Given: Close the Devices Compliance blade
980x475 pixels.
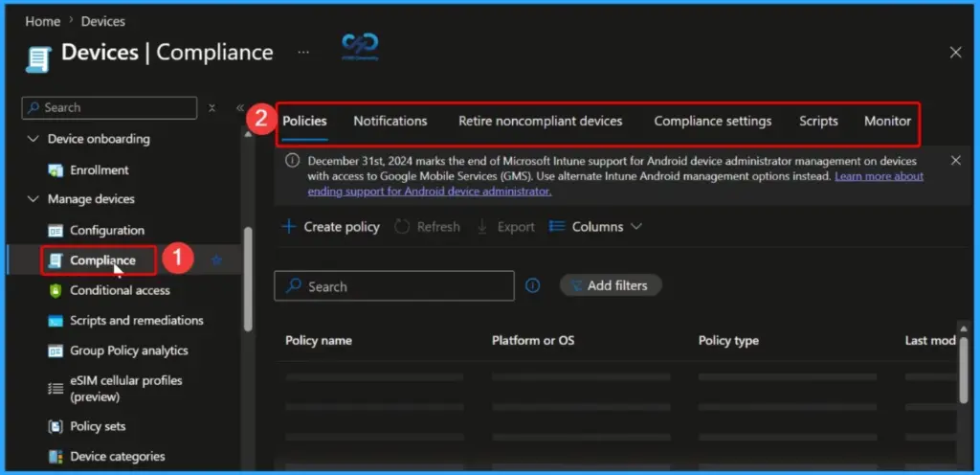Looking at the screenshot, I should (956, 53).
